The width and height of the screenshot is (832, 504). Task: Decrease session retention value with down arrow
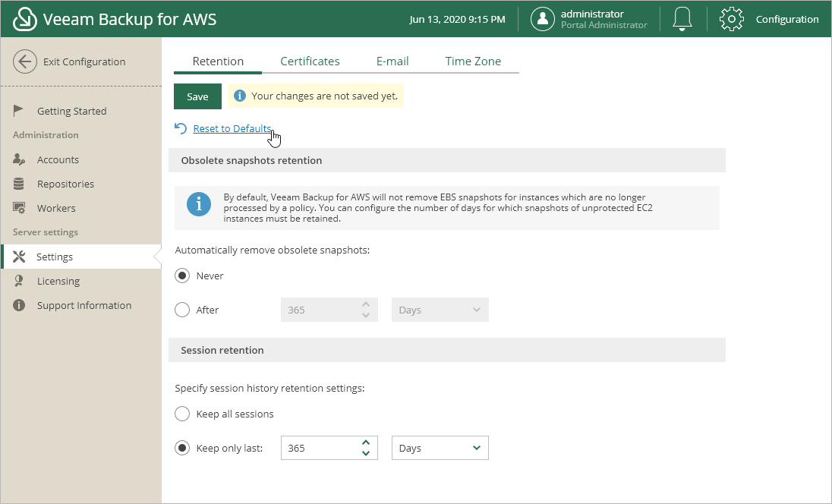click(366, 454)
